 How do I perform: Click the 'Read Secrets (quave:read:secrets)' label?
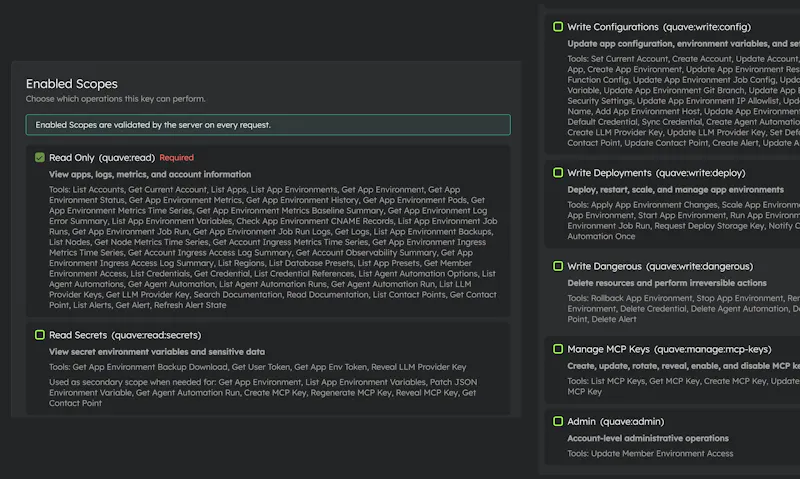pos(125,335)
